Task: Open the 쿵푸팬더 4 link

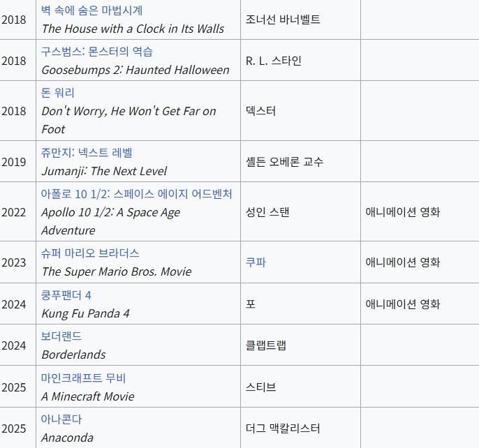Action: click(66, 295)
